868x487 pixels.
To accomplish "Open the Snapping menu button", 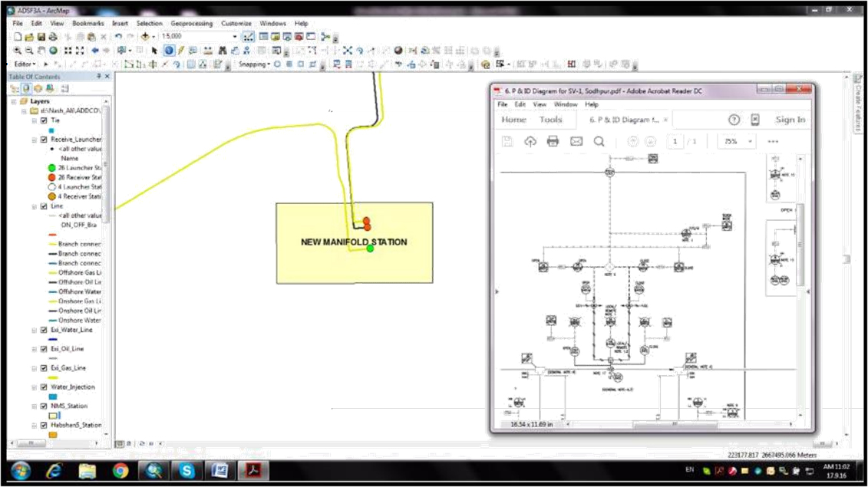I will point(254,64).
